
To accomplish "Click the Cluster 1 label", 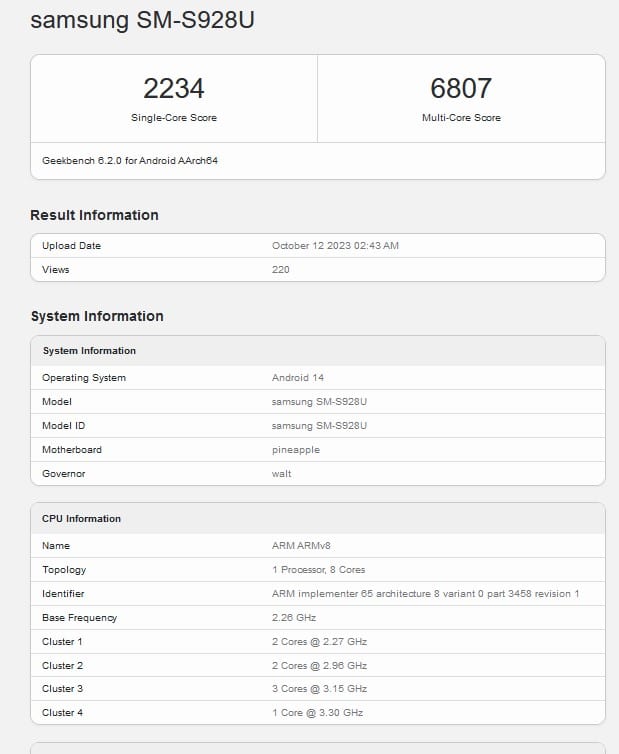I will tap(62, 642).
